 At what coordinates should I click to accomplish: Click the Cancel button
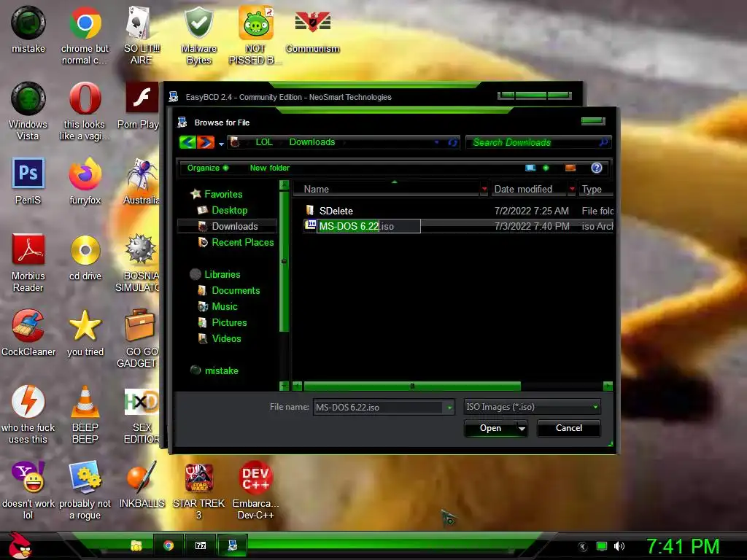pos(569,428)
